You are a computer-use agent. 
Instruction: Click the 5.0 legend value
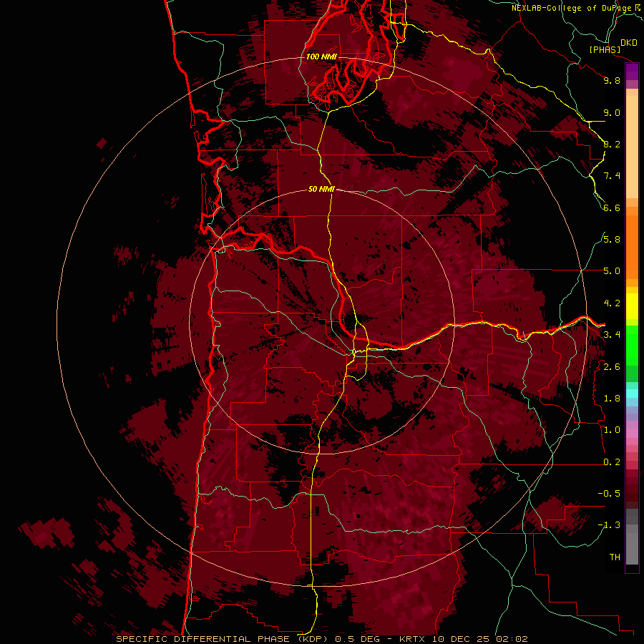pyautogui.click(x=612, y=271)
